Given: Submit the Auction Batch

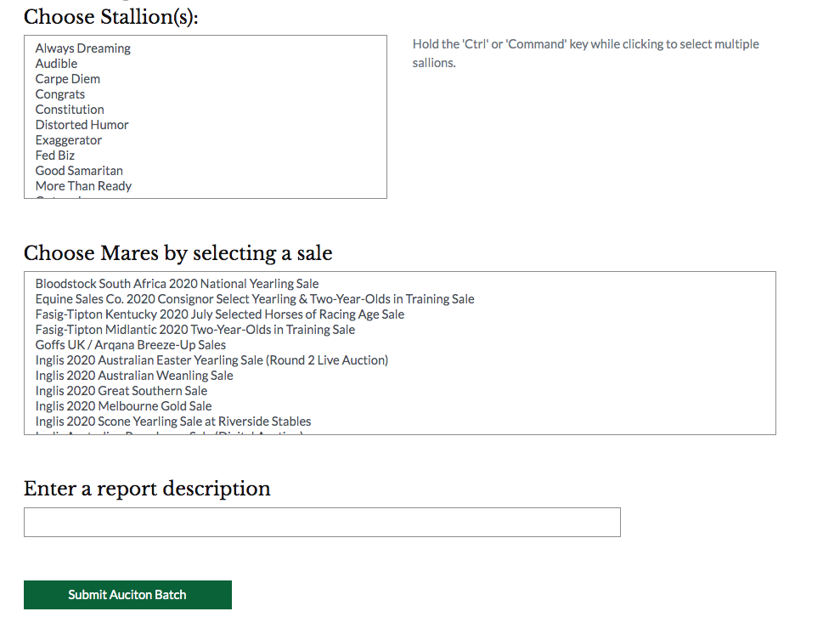Looking at the screenshot, I should (127, 595).
